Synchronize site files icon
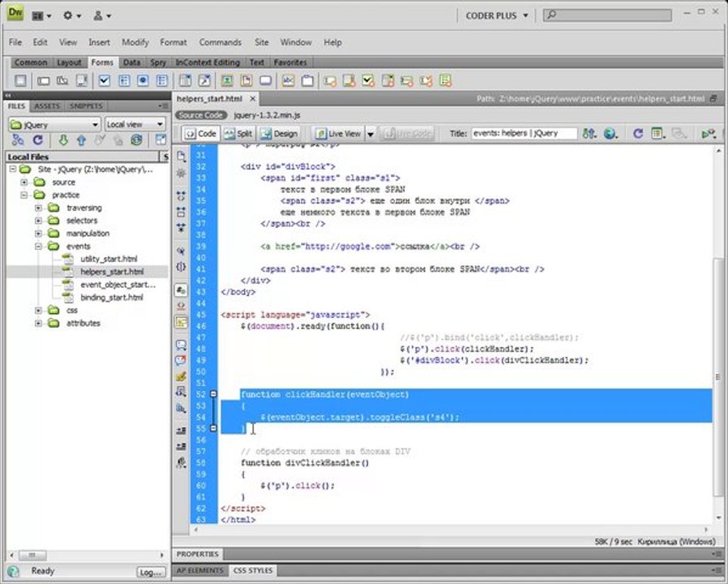This screenshot has width=728, height=584. pos(136,140)
